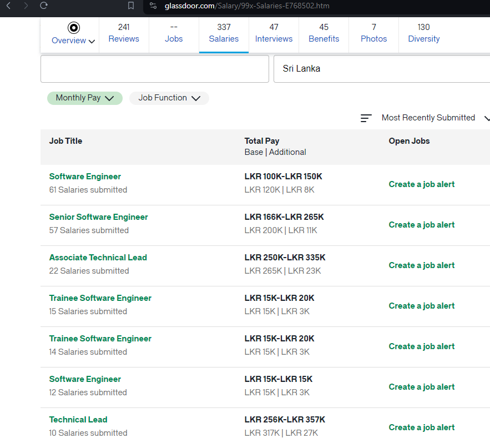
Task: Open the 130 Diversity tab
Action: click(424, 33)
